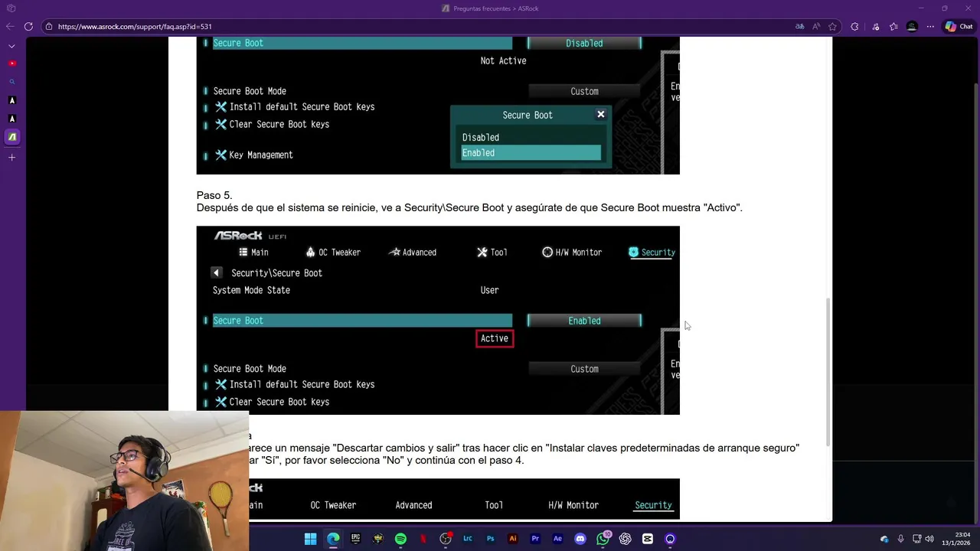The height and width of the screenshot is (551, 980).
Task: Open Microsoft Edge from taskbar
Action: tap(333, 539)
